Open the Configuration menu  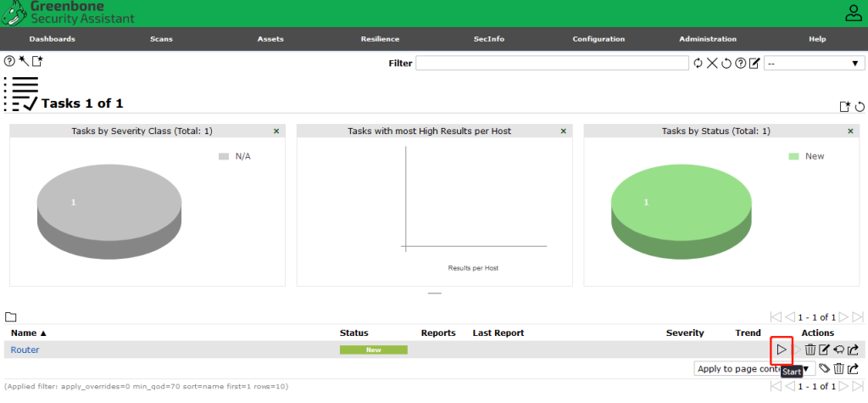(x=598, y=39)
